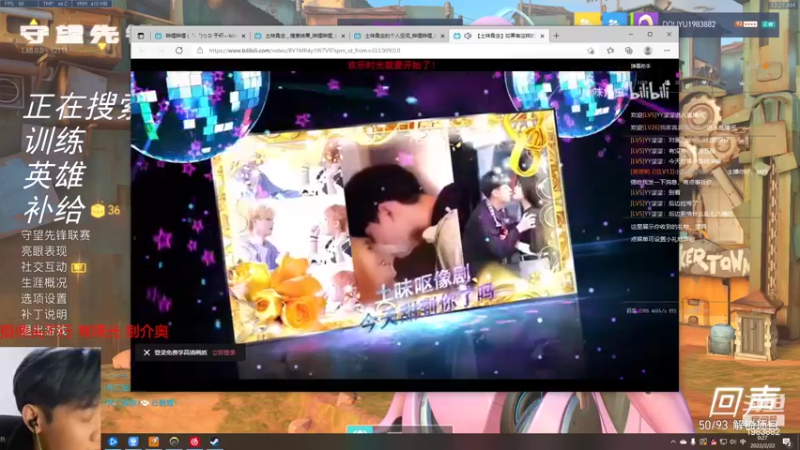Open 补丁说明 menu entry
Screen dimensions: 800x450
click(x=44, y=314)
